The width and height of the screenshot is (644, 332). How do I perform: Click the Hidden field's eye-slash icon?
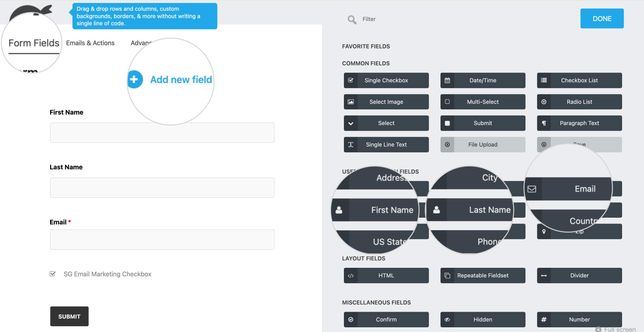point(447,319)
